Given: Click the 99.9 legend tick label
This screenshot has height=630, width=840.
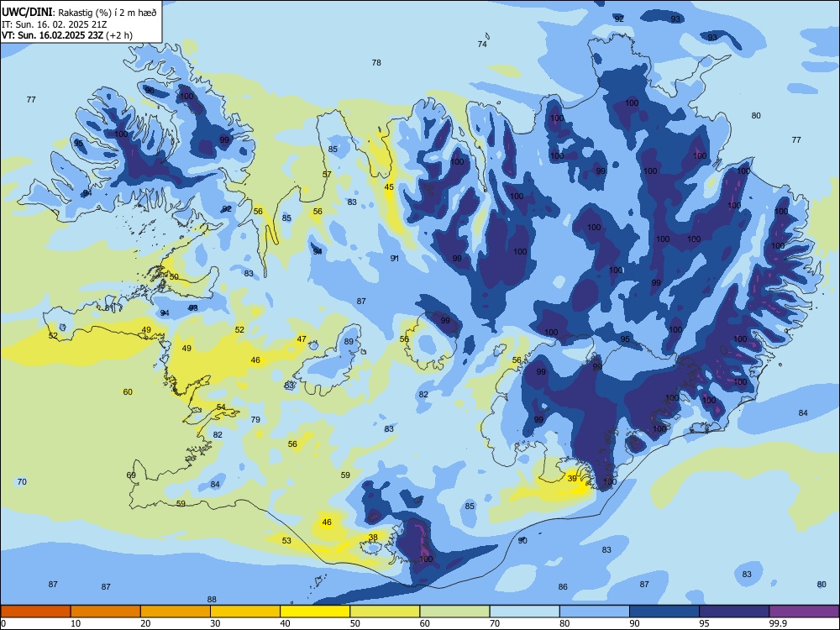Looking at the screenshot, I should tap(777, 623).
